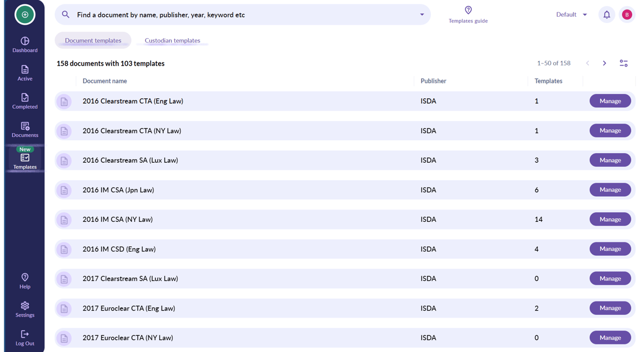Screen dimensions: 644x352
Task: Click Log Out in sidebar
Action: coord(25,338)
